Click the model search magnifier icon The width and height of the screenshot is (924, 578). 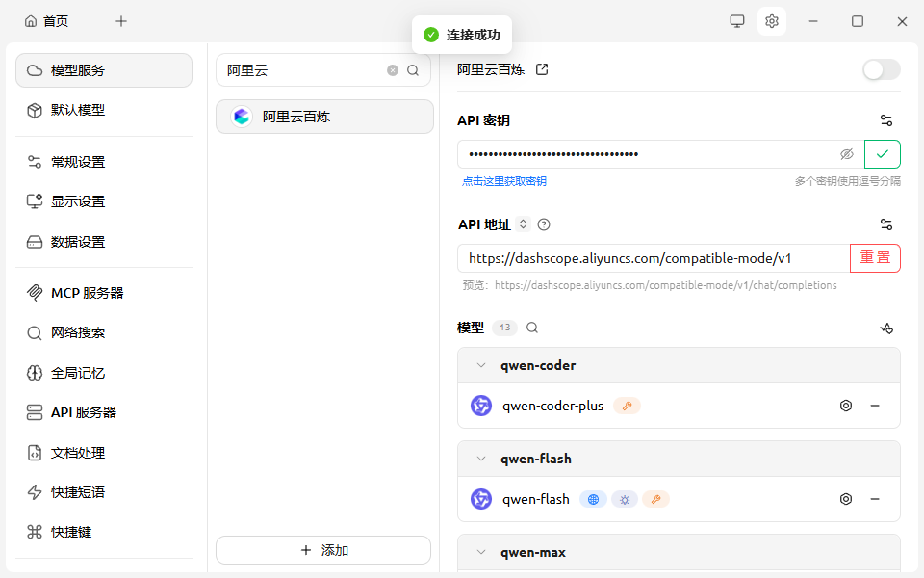pyautogui.click(x=532, y=328)
